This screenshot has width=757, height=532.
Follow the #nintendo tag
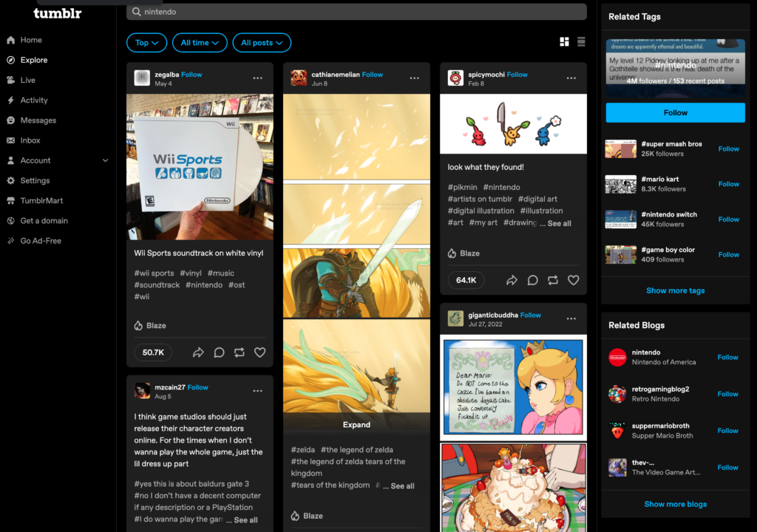pos(674,112)
